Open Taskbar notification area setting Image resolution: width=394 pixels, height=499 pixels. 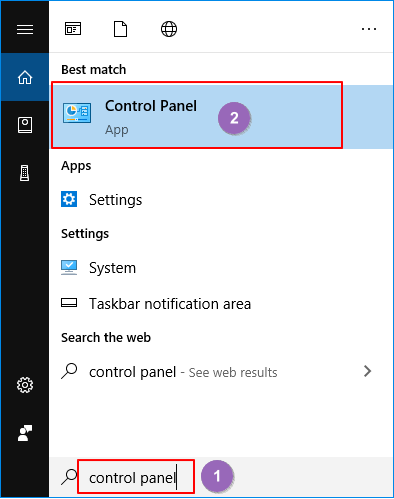click(221, 304)
